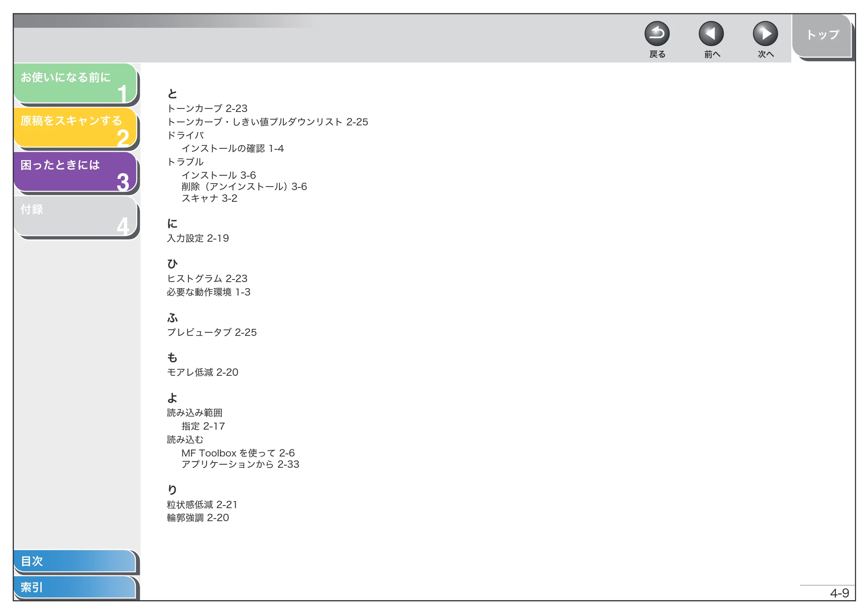Follow entry モアレ低減 2-20
Image resolution: width=868 pixels, height=614 pixels.
[x=203, y=372]
